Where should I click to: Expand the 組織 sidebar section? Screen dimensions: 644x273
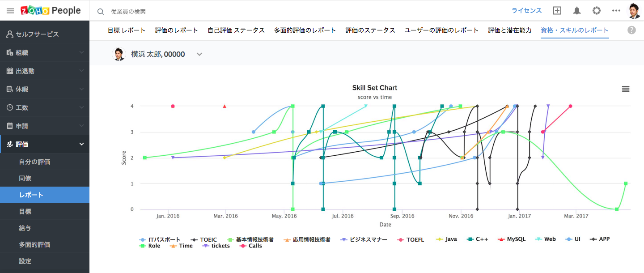pos(45,52)
